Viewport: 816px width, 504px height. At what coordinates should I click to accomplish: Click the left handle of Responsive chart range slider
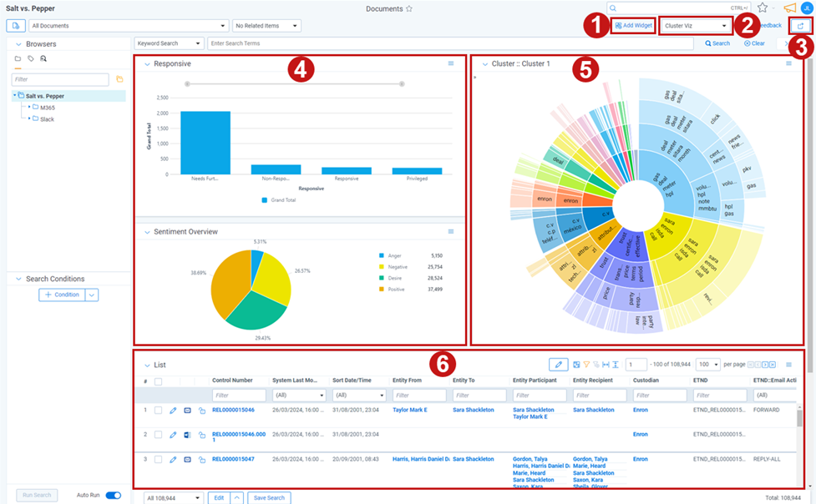tap(187, 83)
